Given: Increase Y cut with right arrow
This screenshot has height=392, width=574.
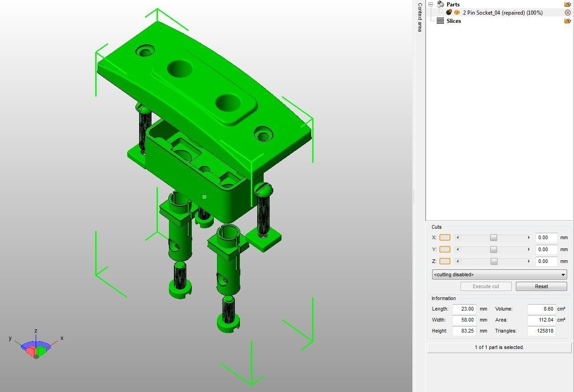Looking at the screenshot, I should pyautogui.click(x=529, y=249).
